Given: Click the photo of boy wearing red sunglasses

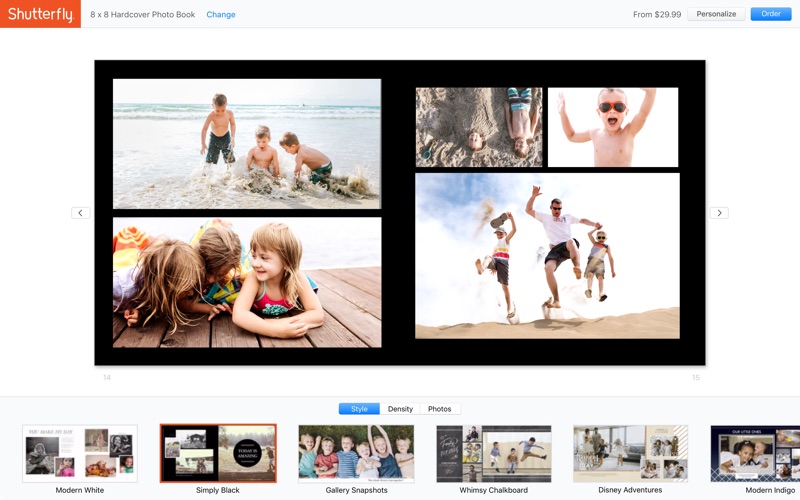Looking at the screenshot, I should point(613,127).
